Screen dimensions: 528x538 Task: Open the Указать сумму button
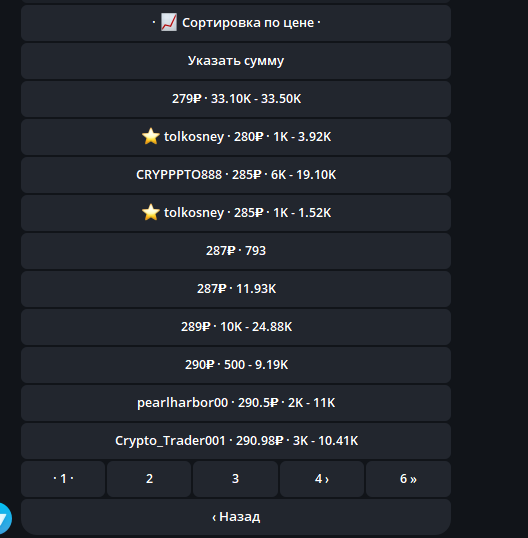tap(236, 61)
